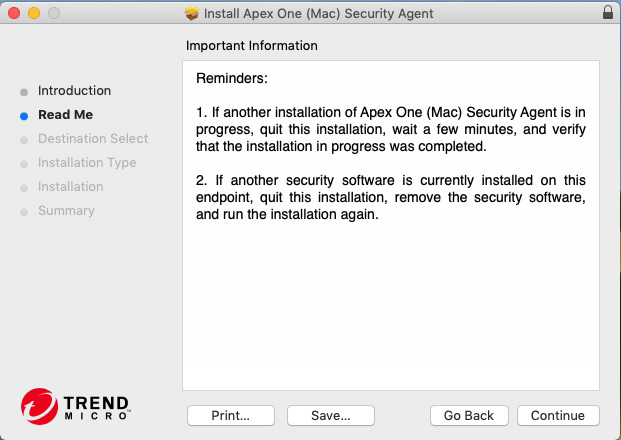Click the first reminder paragraph text
The height and width of the screenshot is (440, 621).
391,130
